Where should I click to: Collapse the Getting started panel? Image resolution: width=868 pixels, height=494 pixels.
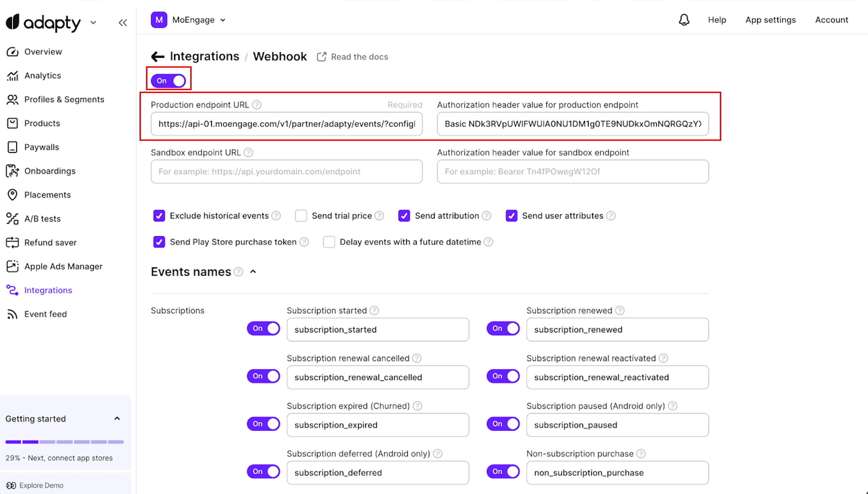click(117, 419)
